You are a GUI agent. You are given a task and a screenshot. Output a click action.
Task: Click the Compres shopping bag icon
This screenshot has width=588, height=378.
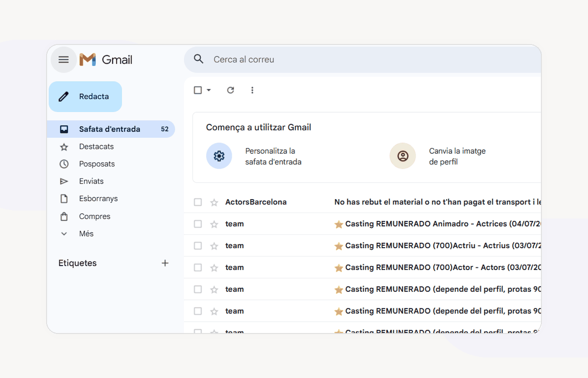click(64, 216)
